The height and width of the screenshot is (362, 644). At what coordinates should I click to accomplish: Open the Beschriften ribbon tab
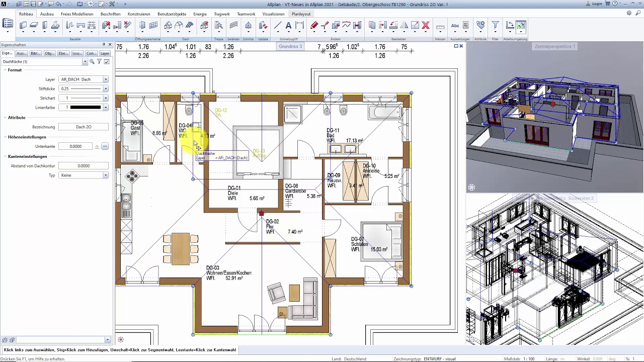(x=110, y=14)
